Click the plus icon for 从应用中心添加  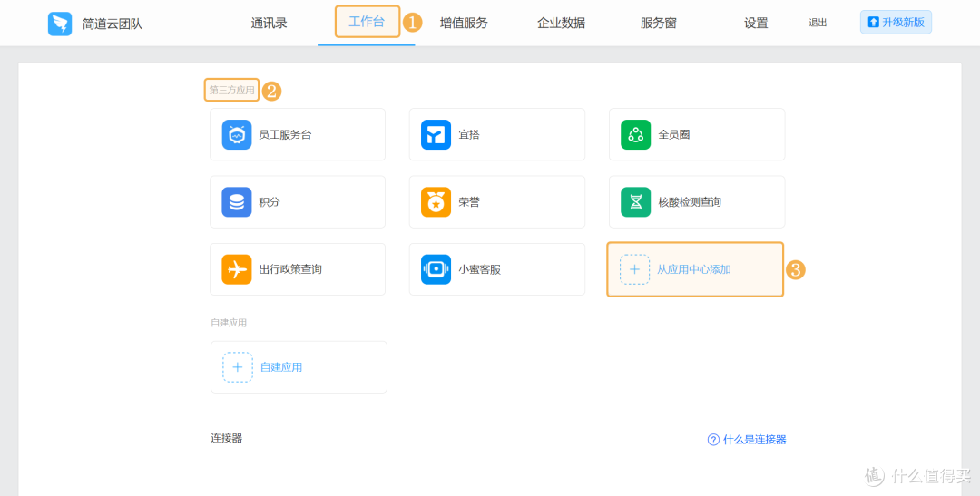[x=634, y=269]
